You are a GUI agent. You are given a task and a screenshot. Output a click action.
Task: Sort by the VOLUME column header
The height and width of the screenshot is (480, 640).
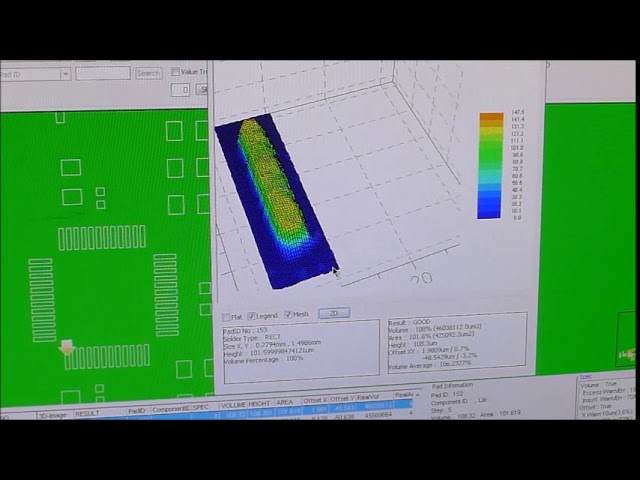point(233,405)
